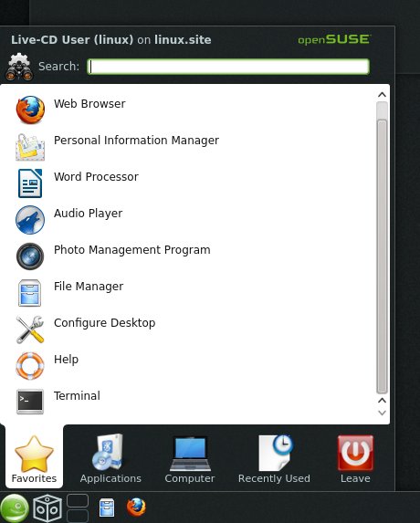
Task: Click the openSUSE kickoff launcher button
Action: tap(15, 508)
